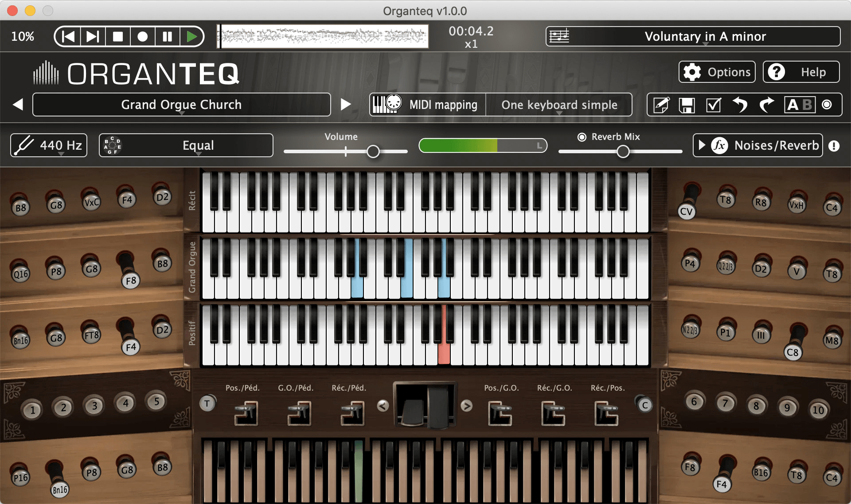The height and width of the screenshot is (504, 851).
Task: Click the Undo arrow icon
Action: click(x=740, y=105)
